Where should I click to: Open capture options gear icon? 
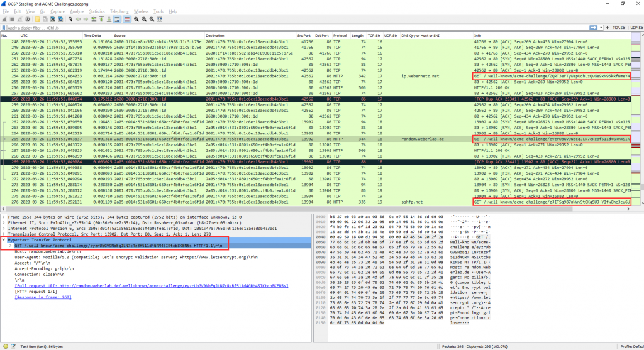(28, 19)
